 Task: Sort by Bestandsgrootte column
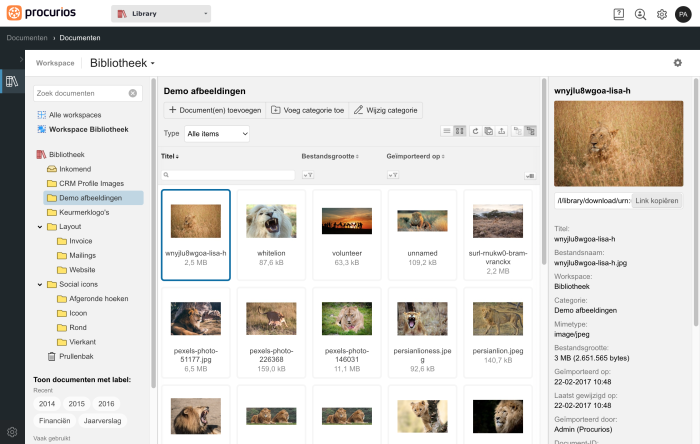pyautogui.click(x=330, y=156)
